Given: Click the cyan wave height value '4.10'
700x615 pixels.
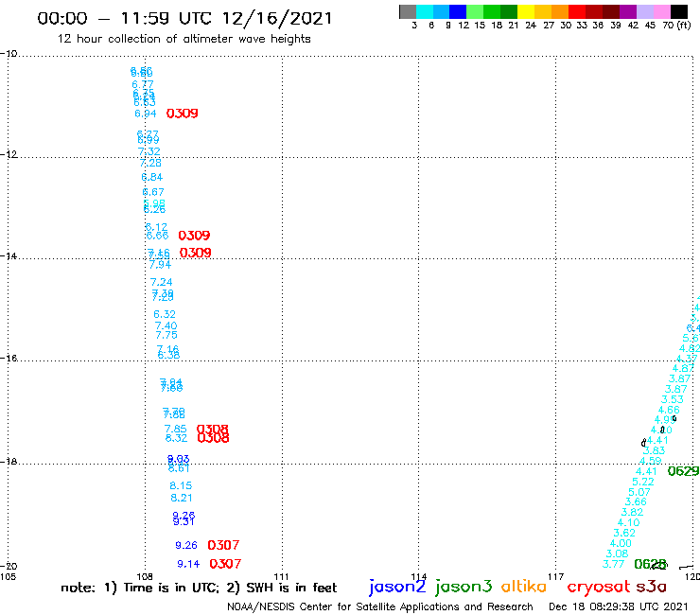Looking at the screenshot, I should pos(628,522).
